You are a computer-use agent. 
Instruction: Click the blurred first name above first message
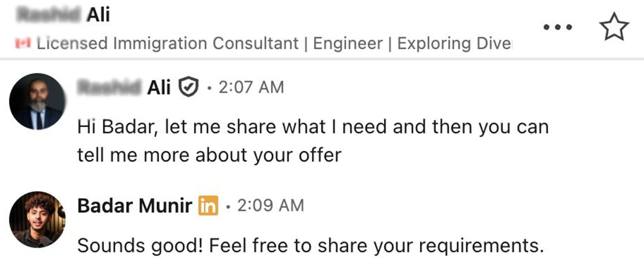(109, 87)
